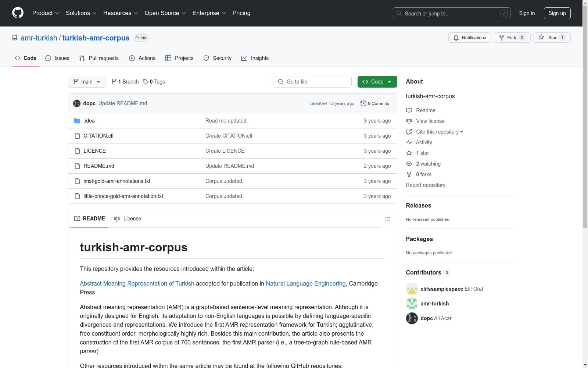Screen dimensions: 588x368
Task: Switch to the Security tab
Action: coord(218,58)
